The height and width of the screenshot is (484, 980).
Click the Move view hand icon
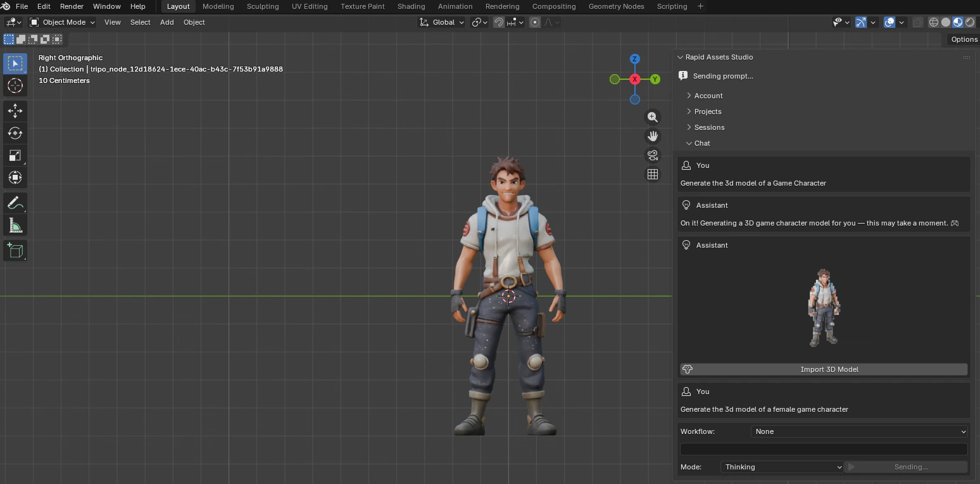tap(653, 136)
